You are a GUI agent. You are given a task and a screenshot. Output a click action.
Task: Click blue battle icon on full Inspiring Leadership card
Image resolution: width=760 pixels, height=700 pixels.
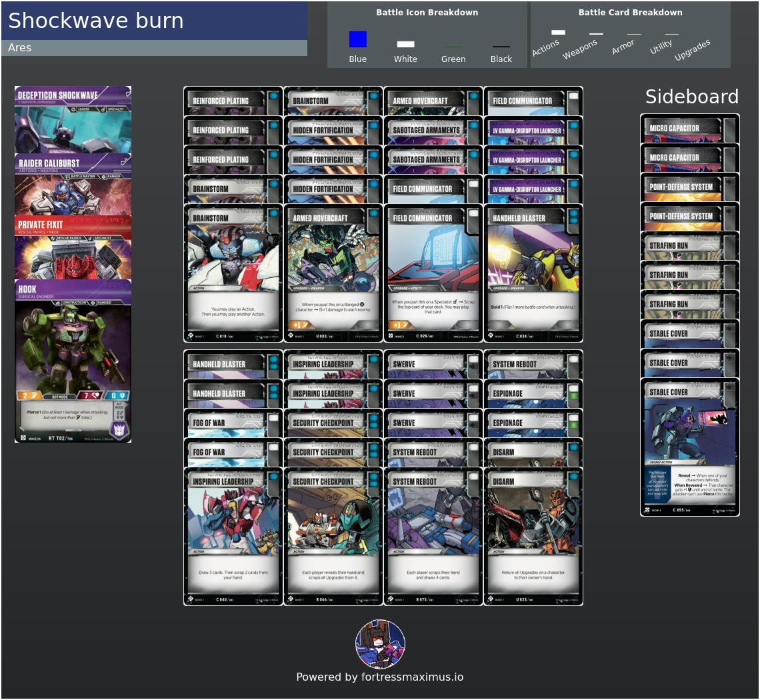coord(274,477)
